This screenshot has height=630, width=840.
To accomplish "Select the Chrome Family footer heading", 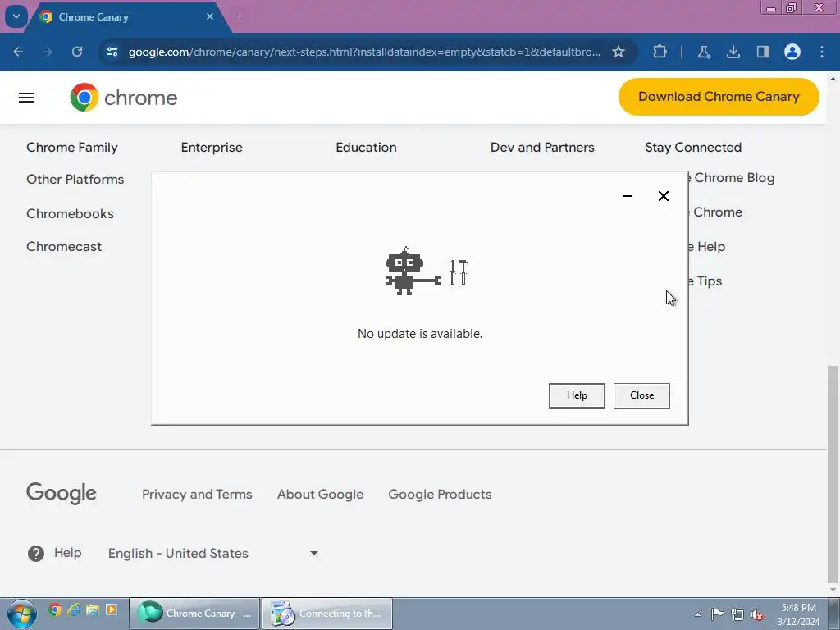I will [x=72, y=148].
